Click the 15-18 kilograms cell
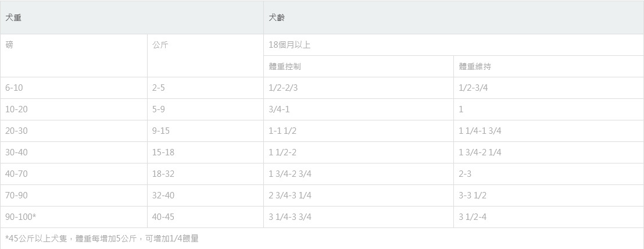This screenshot has height=249, width=644. pos(163,152)
